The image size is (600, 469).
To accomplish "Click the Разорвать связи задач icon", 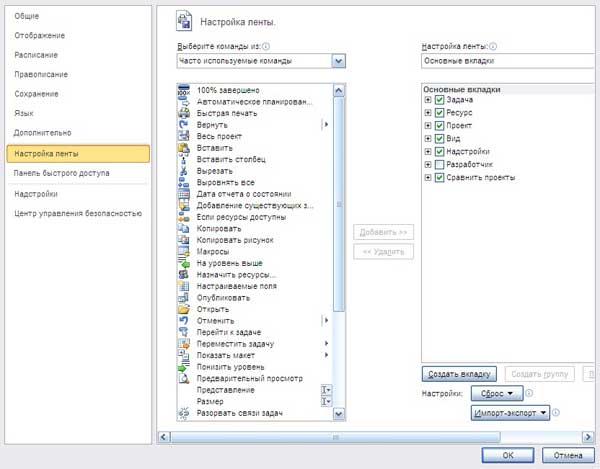I will (184, 413).
